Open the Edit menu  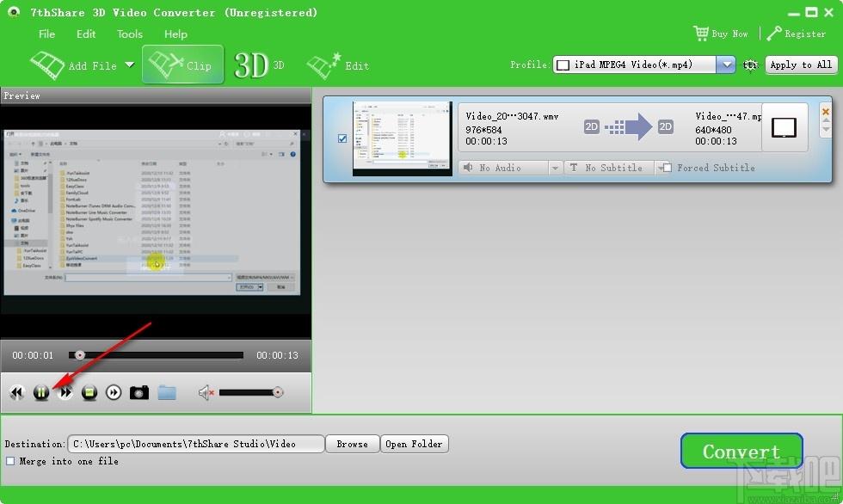point(86,34)
